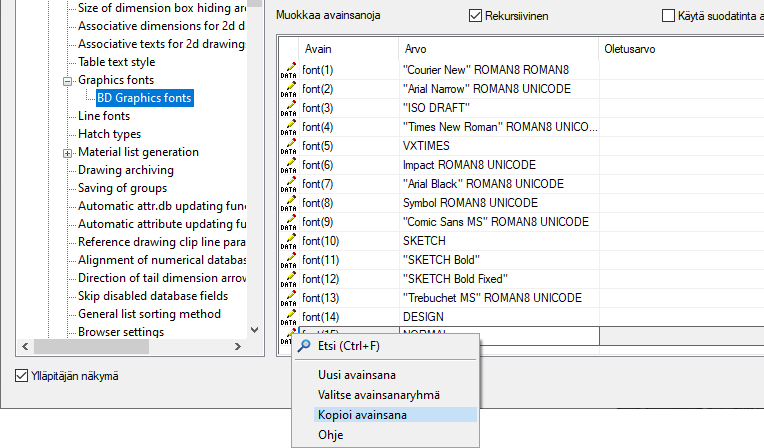Select Uusi avainsana menu entry
Image resolution: width=764 pixels, height=448 pixels.
[357, 375]
